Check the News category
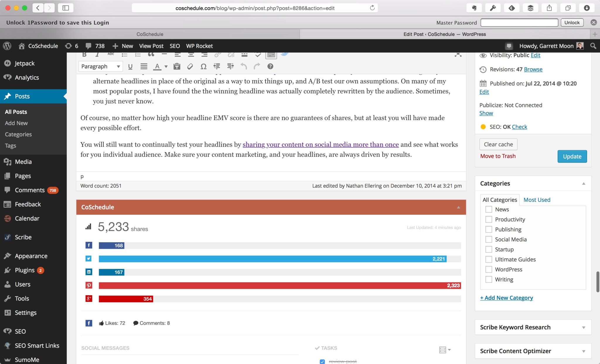Viewport: 600px width, 364px height. tap(489, 209)
